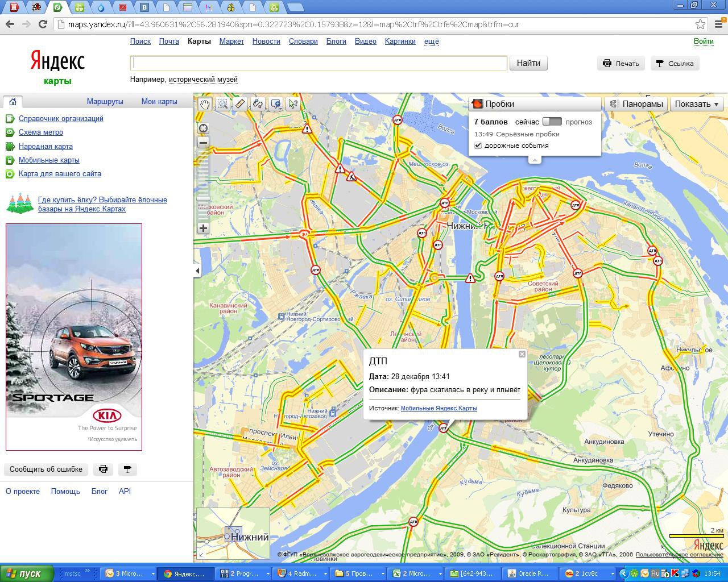This screenshot has width=728, height=582.
Task: Zoom out with the minus button
Action: [x=203, y=143]
